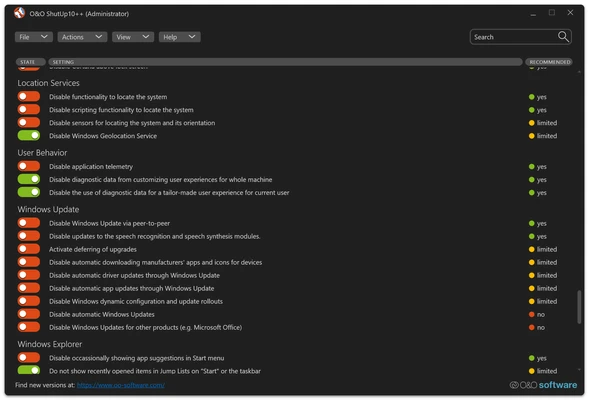Select the Windows Explorer category heading
The image size is (589, 400).
[x=50, y=344]
